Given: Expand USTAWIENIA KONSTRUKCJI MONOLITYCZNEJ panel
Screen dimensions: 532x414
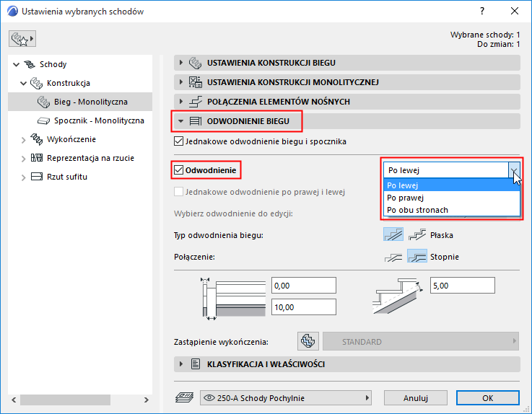Looking at the screenshot, I should [x=181, y=82].
